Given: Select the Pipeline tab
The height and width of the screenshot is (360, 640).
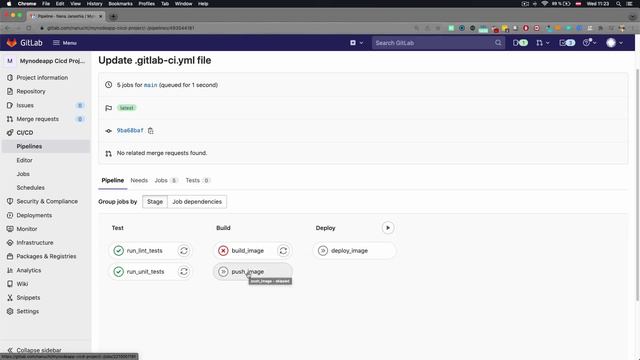Looking at the screenshot, I should (113, 180).
